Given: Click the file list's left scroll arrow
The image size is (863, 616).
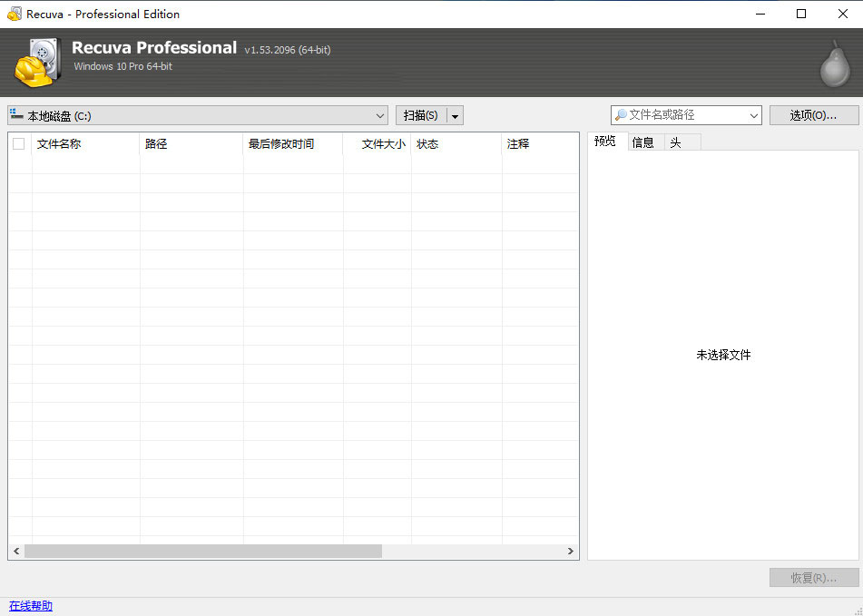Looking at the screenshot, I should click(16, 551).
